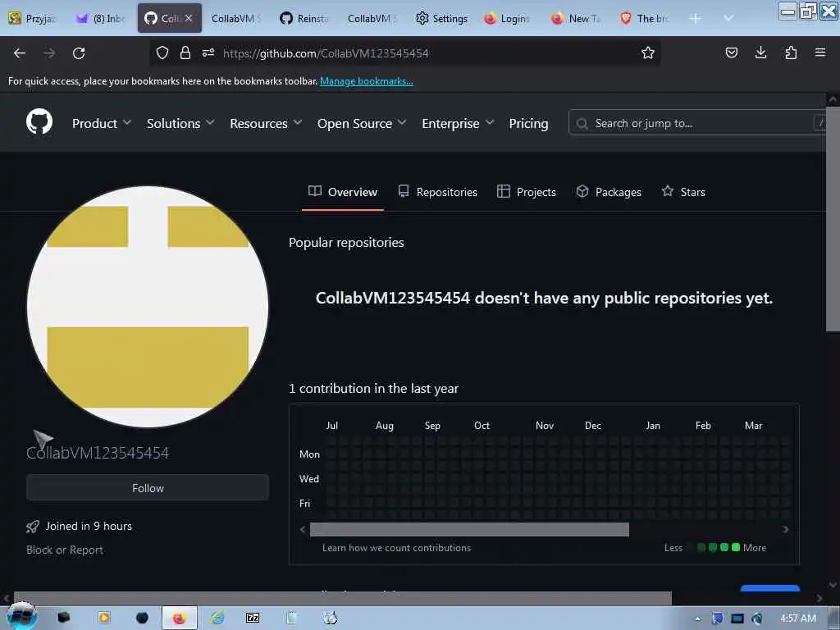Image resolution: width=840 pixels, height=630 pixels.
Task: Open Firefox from the taskbar
Action: [179, 619]
